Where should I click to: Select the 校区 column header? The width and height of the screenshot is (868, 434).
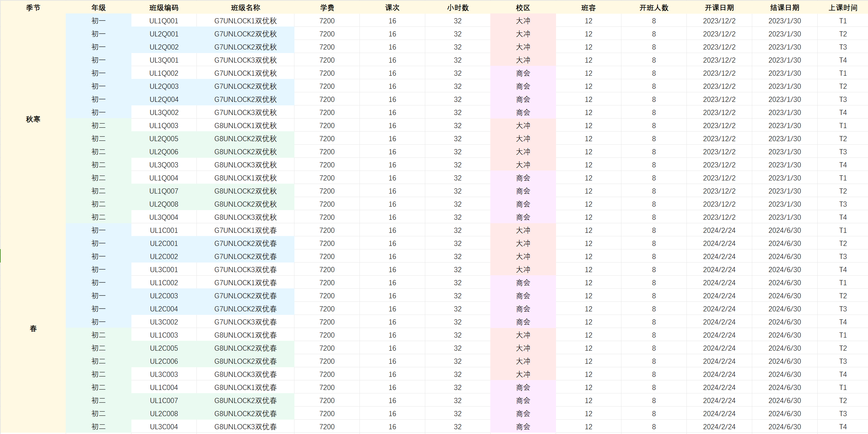click(x=523, y=7)
